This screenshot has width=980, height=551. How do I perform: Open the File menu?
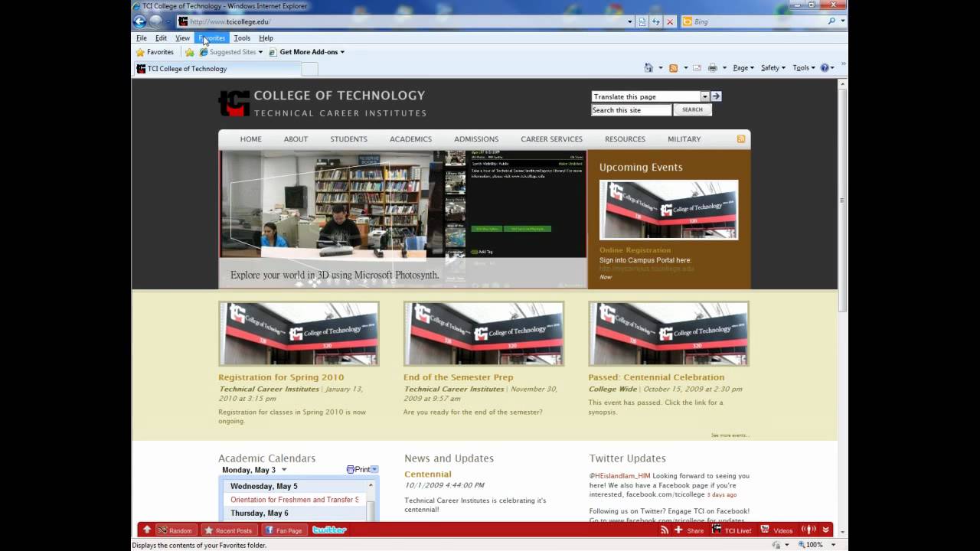(142, 37)
